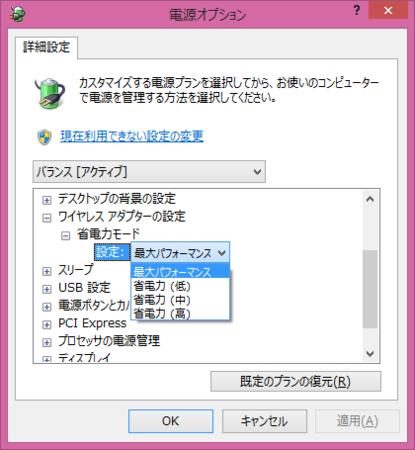
Task: Choose 省電力 (低) from the list
Action: click(x=180, y=286)
